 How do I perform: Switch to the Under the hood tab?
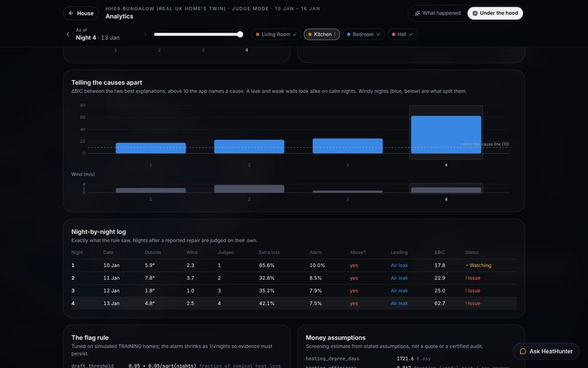point(495,13)
